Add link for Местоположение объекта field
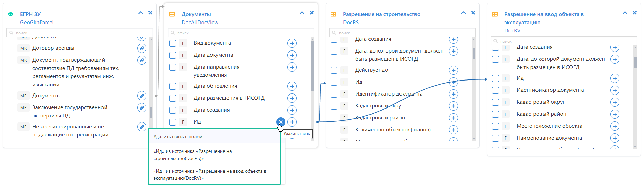This screenshot has height=188, width=644. pos(615,126)
